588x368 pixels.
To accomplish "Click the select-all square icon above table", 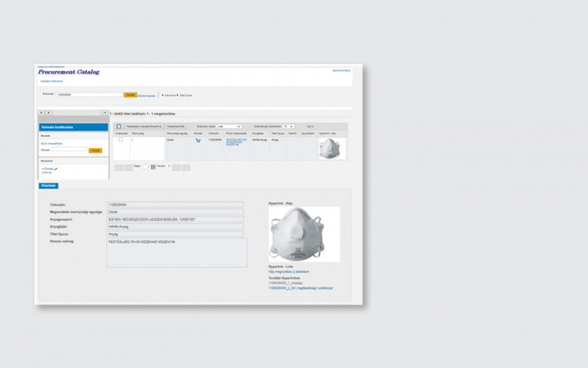I will (x=119, y=127).
